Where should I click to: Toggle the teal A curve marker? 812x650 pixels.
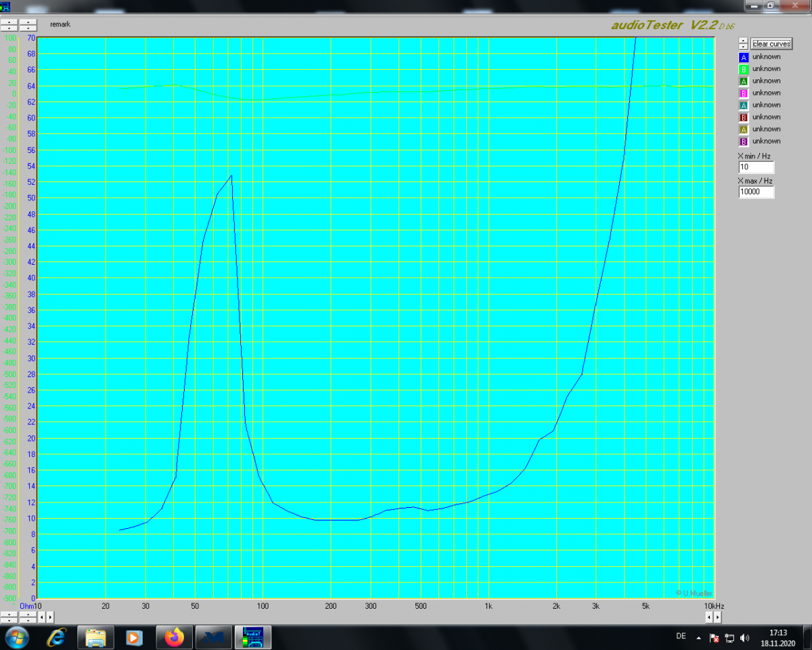click(x=743, y=106)
